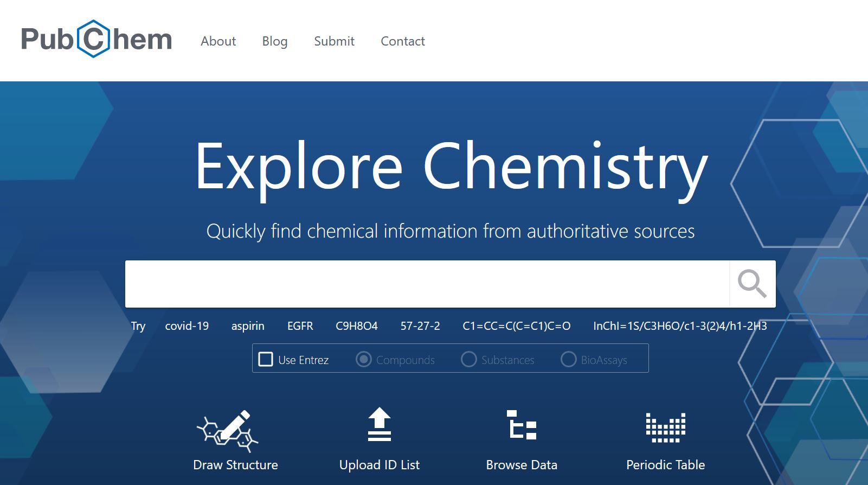The height and width of the screenshot is (485, 868).
Task: Click the Upload ID List label
Action: pos(380,465)
